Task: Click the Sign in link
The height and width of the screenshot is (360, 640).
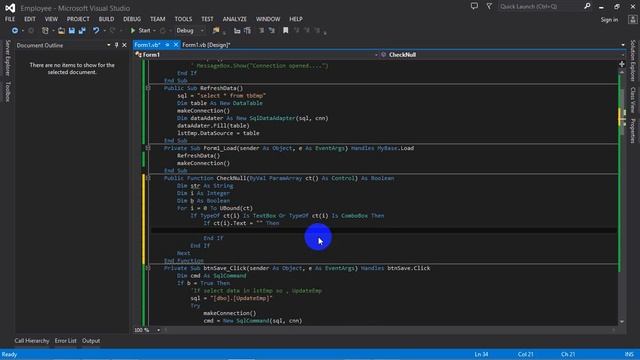Action: [609, 20]
